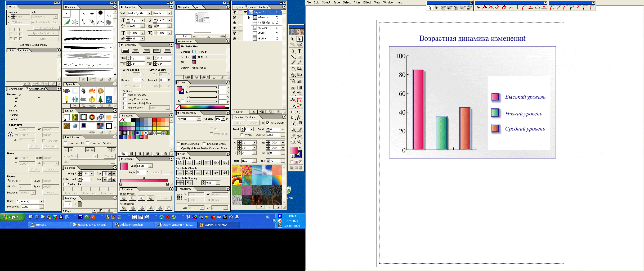Click the Opacity value field
Image resolution: width=644 pixels, height=271 pixels.
click(218, 119)
